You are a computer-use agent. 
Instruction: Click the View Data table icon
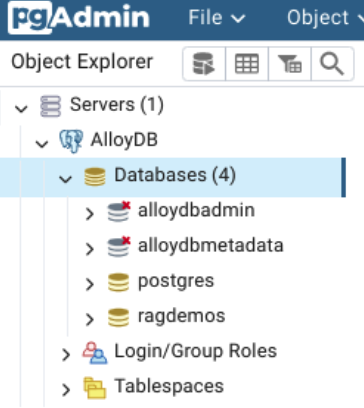(x=247, y=64)
